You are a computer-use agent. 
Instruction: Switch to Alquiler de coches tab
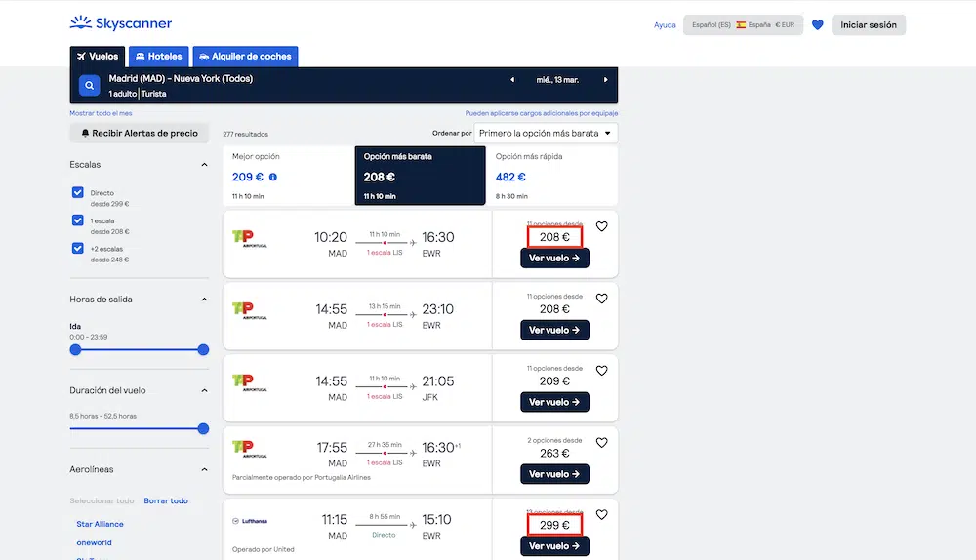[x=245, y=56]
